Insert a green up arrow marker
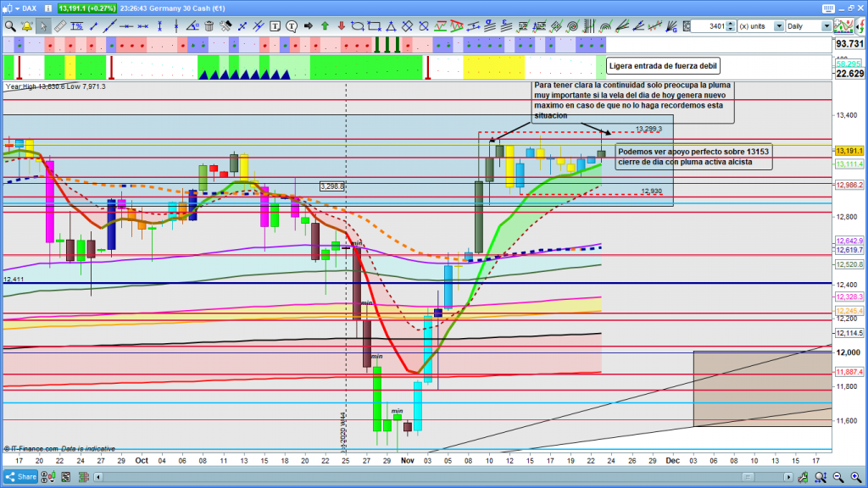Viewport: 868px width, 488px height. click(x=324, y=26)
